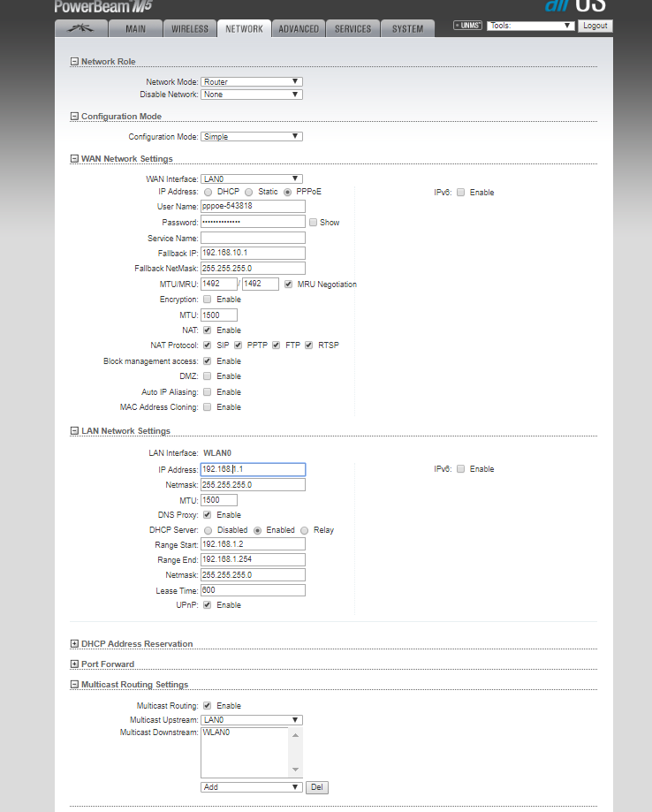
Task: Uncheck the PPTP NAT protocol
Action: [239, 345]
